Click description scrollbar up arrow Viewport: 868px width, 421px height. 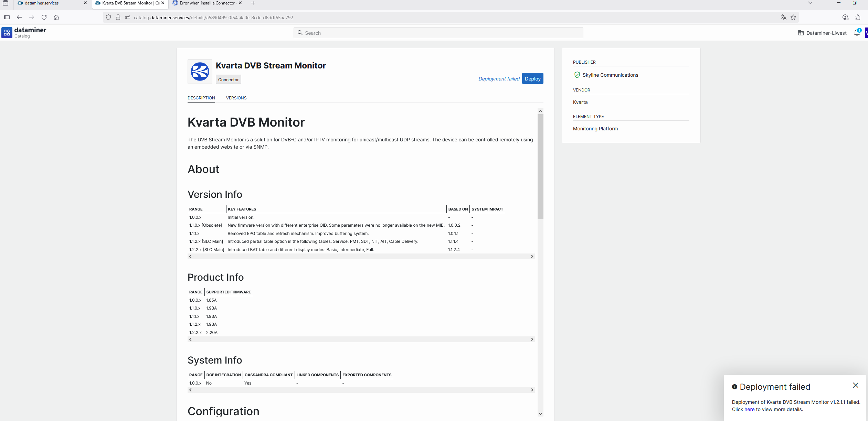click(x=540, y=111)
